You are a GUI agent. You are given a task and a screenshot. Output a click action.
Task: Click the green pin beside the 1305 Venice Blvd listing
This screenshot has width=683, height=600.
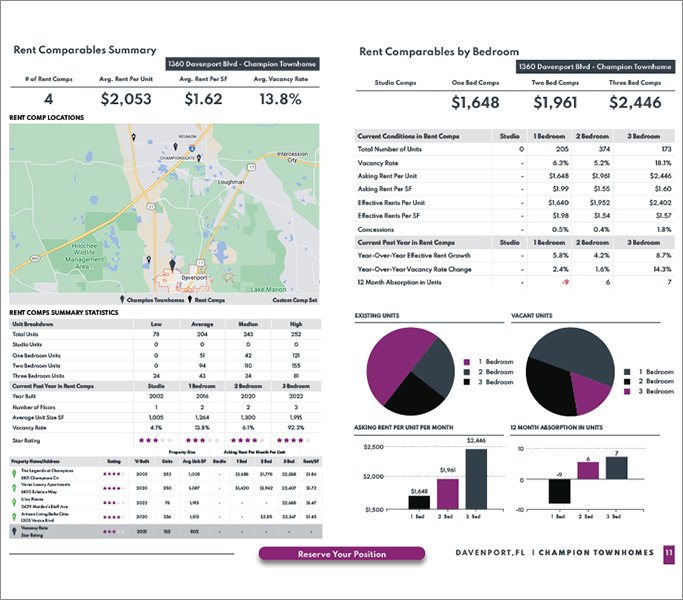[14, 517]
